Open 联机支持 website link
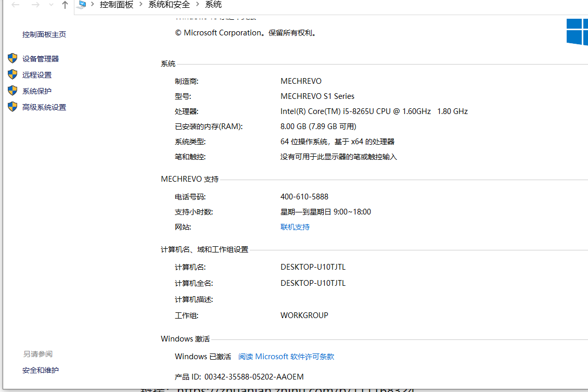 (295, 227)
